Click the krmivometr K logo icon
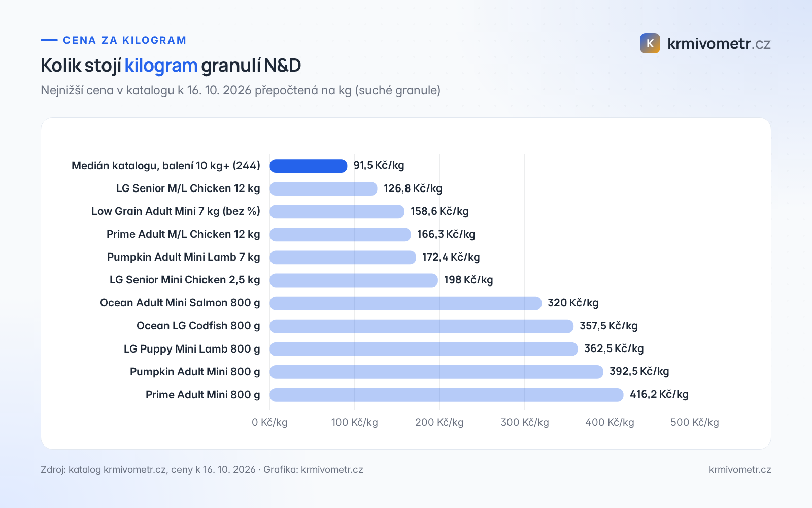 (650, 43)
